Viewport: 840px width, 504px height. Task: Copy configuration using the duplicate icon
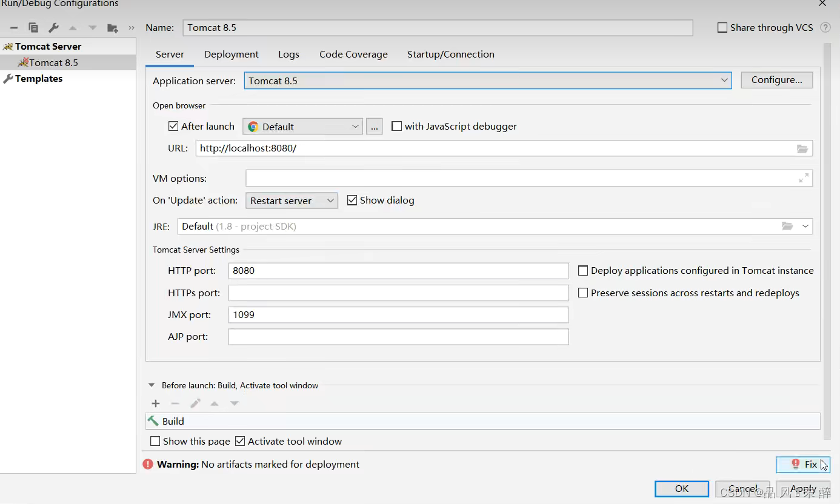point(33,28)
